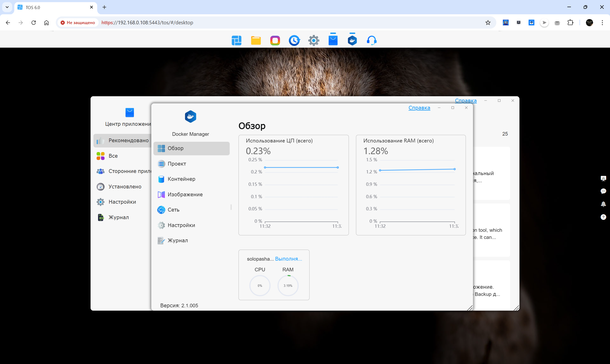Screen dimensions: 610x364
Task: Open Проект in the Docker Manager sidebar
Action: click(x=177, y=164)
